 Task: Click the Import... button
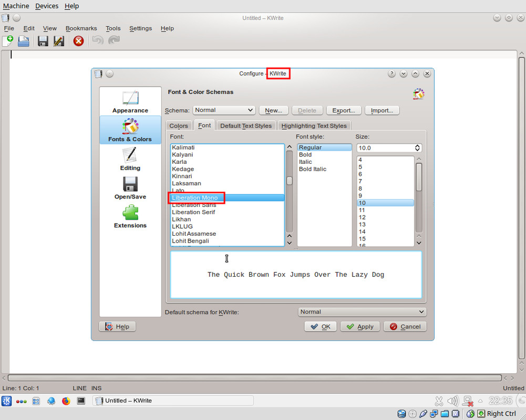pos(381,110)
